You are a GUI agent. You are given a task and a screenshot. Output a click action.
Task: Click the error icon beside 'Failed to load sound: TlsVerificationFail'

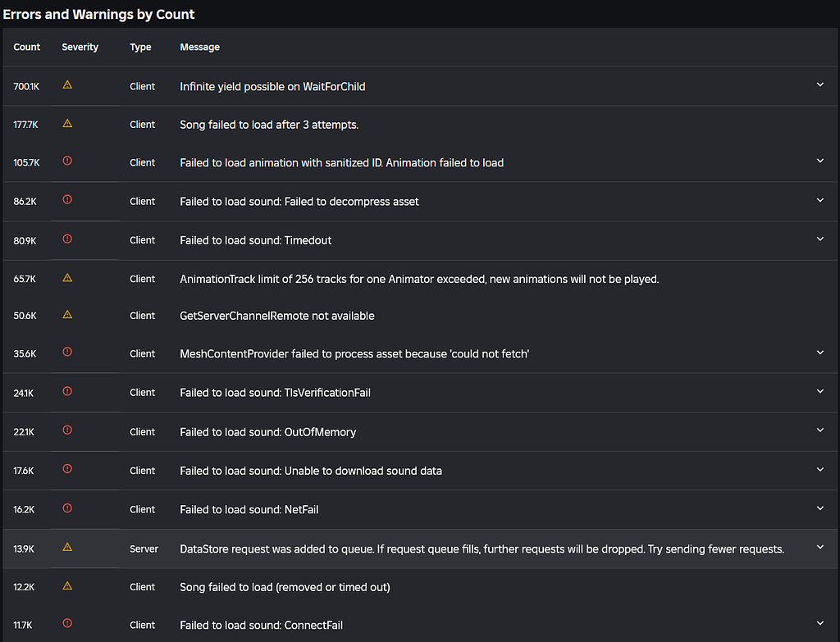[x=67, y=391]
